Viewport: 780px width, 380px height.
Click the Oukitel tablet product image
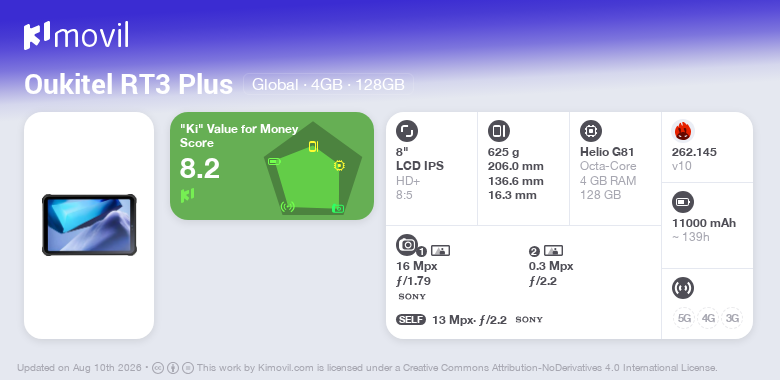pos(89,225)
